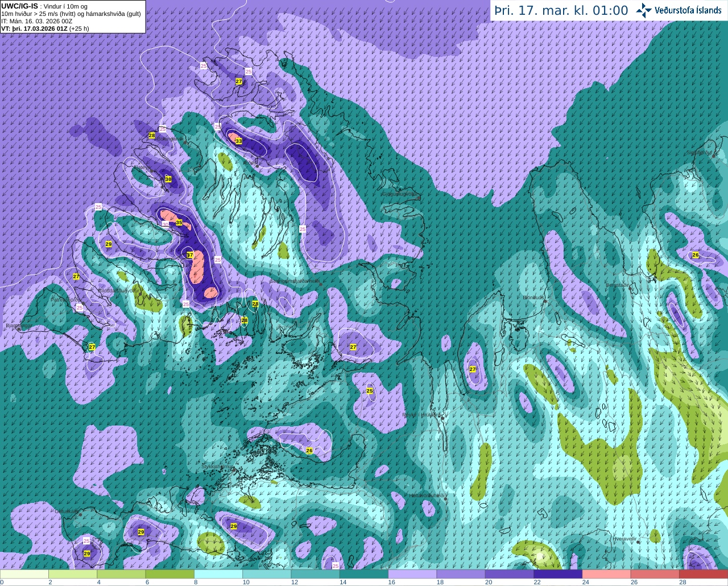Pick the 24–26 m/s pink legend swatch
Viewport: 728px width, 586px height.
[607, 574]
